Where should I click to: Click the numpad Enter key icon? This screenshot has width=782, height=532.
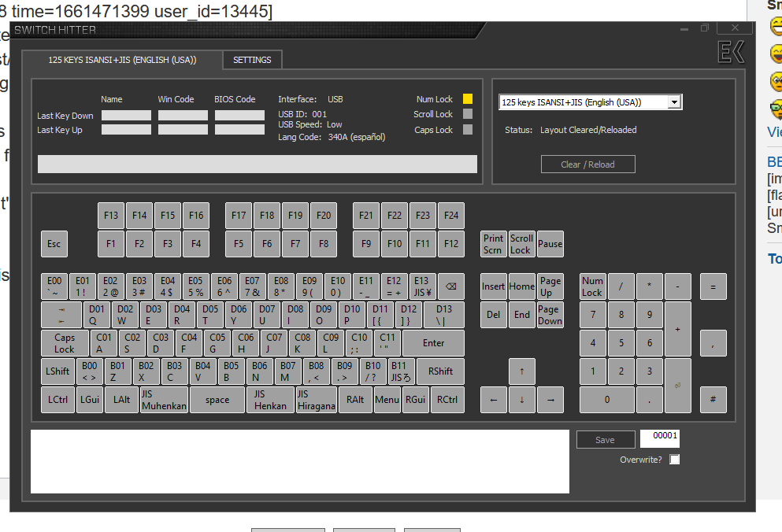(677, 386)
